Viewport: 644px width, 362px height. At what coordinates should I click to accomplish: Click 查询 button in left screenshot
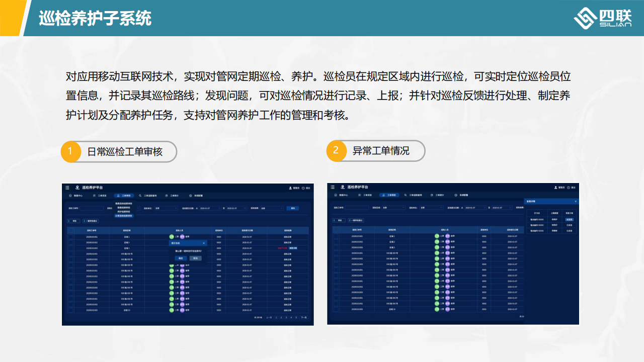tap(292, 208)
